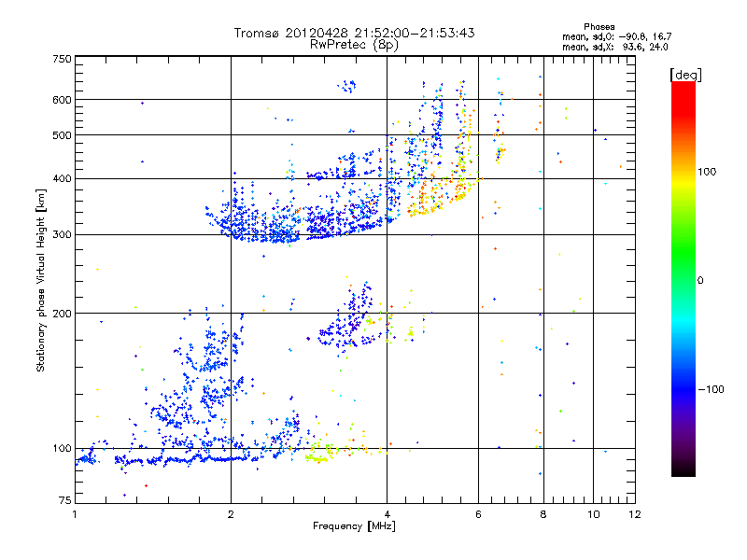Click the y-axis title 'Stationary phase Virtual Height [km]'
The image size is (747, 560).
tap(41, 281)
